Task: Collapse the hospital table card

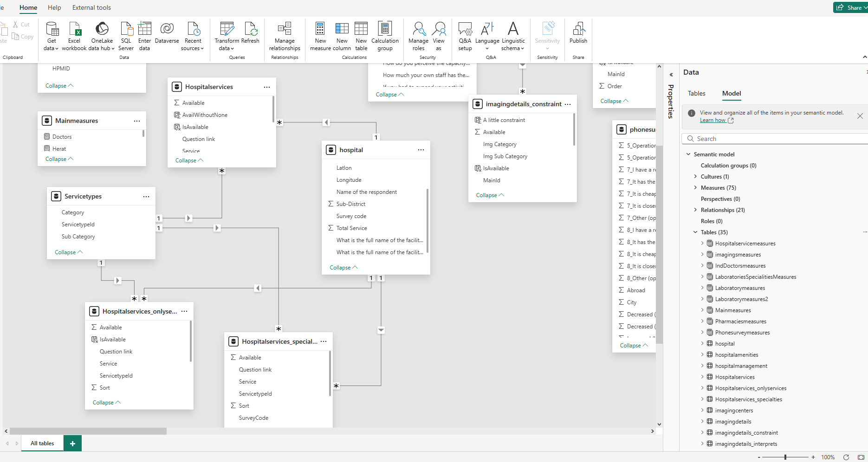Action: point(343,268)
